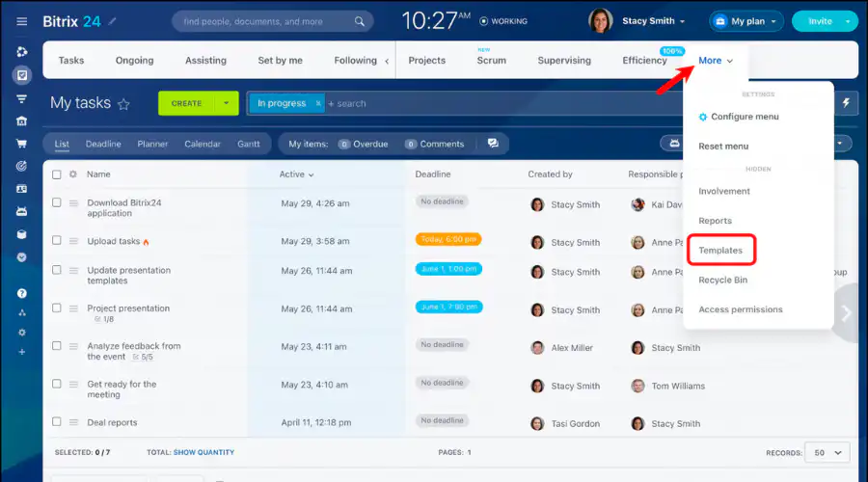Filter by Overdue items
This screenshot has height=482, width=868.
tap(364, 144)
